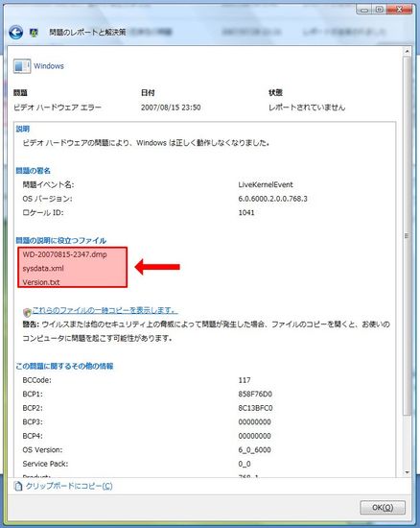Select the WD-20070815-2347.dmp file entry
Viewport: 420px width, 528px height.
point(64,254)
